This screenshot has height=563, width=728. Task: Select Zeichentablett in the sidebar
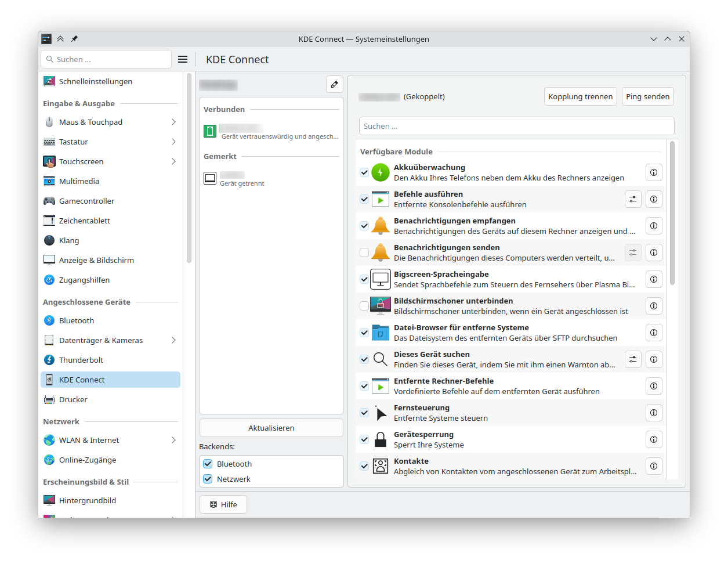pos(110,221)
